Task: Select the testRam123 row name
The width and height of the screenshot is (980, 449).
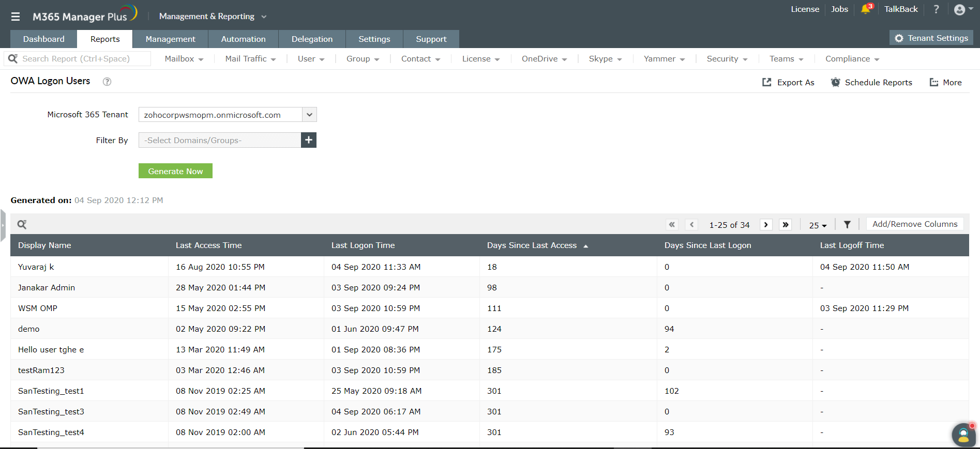Action: (41, 370)
